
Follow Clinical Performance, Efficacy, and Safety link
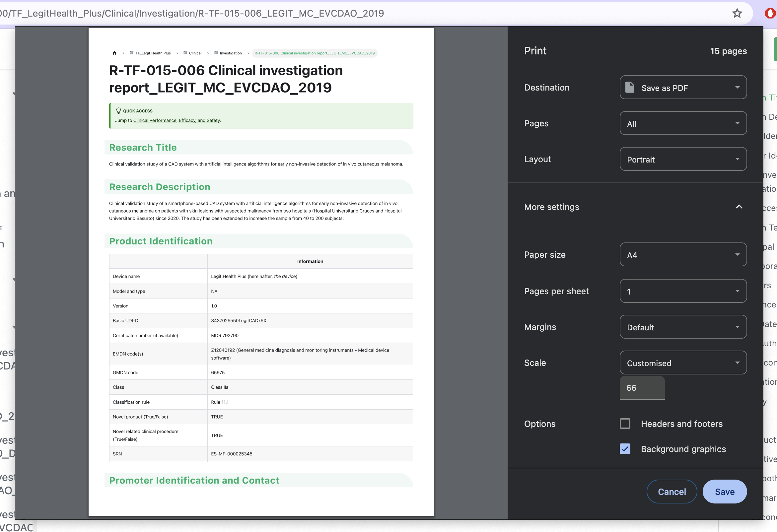click(x=177, y=120)
